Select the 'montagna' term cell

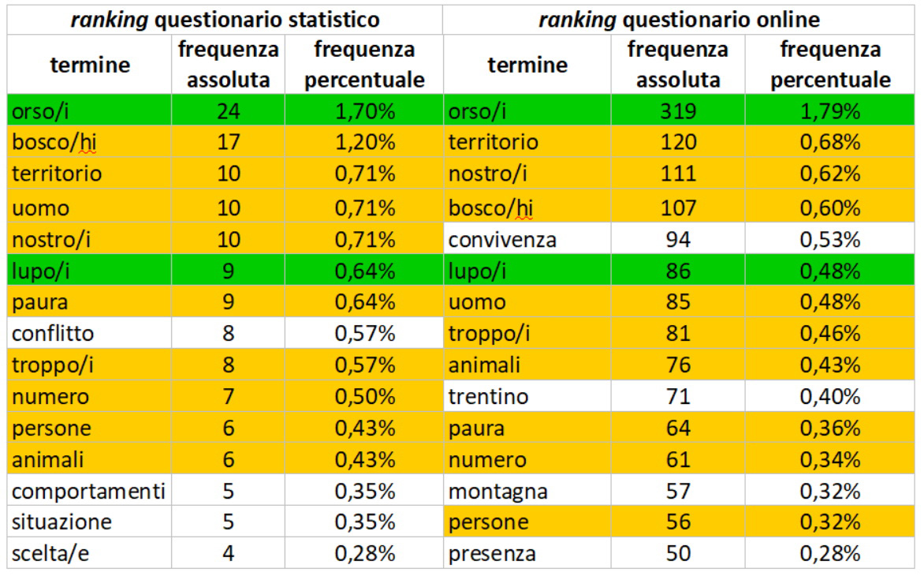tap(527, 491)
